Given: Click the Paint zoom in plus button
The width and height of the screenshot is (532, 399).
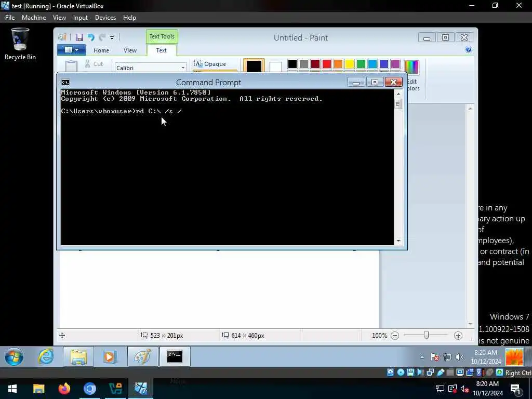Looking at the screenshot, I should pyautogui.click(x=458, y=336).
